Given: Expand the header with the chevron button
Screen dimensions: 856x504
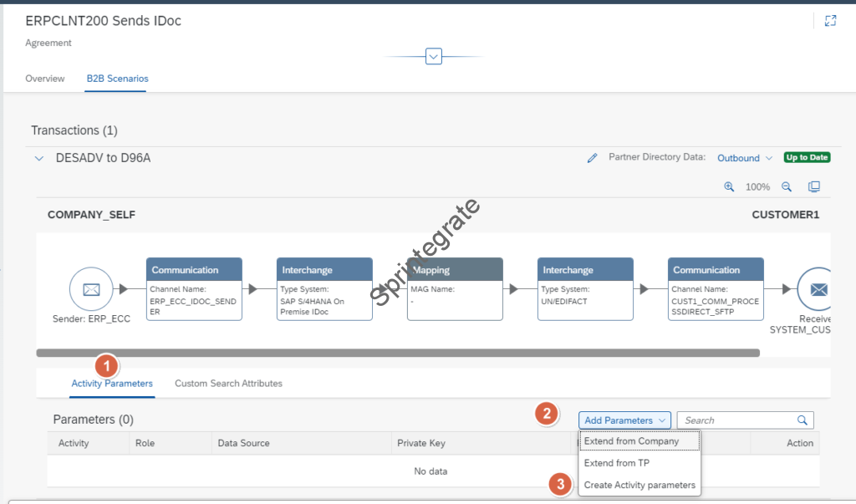Looking at the screenshot, I should coord(433,57).
